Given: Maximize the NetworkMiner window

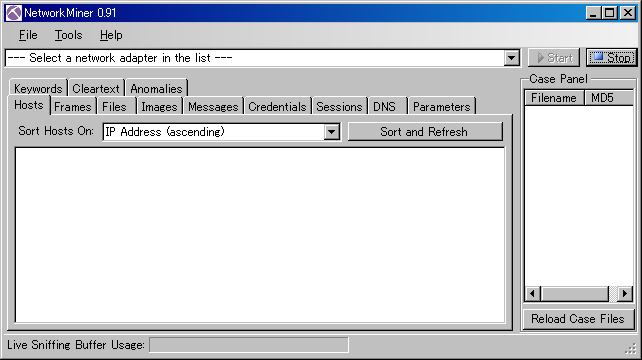Looking at the screenshot, I should [x=609, y=13].
